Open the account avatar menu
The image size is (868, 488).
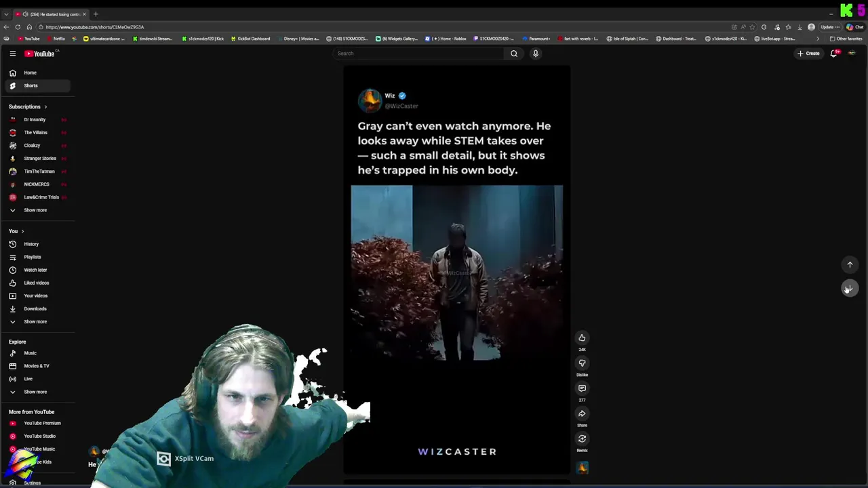(852, 54)
